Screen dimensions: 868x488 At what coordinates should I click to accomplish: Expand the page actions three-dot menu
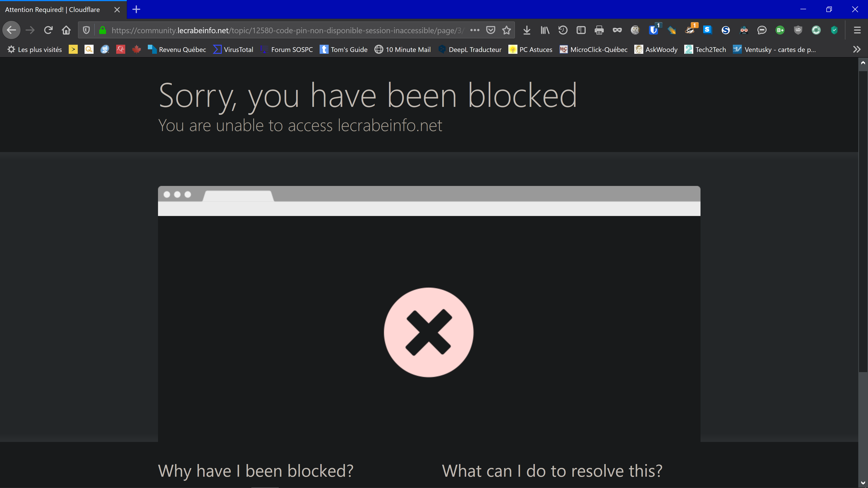[x=475, y=30]
